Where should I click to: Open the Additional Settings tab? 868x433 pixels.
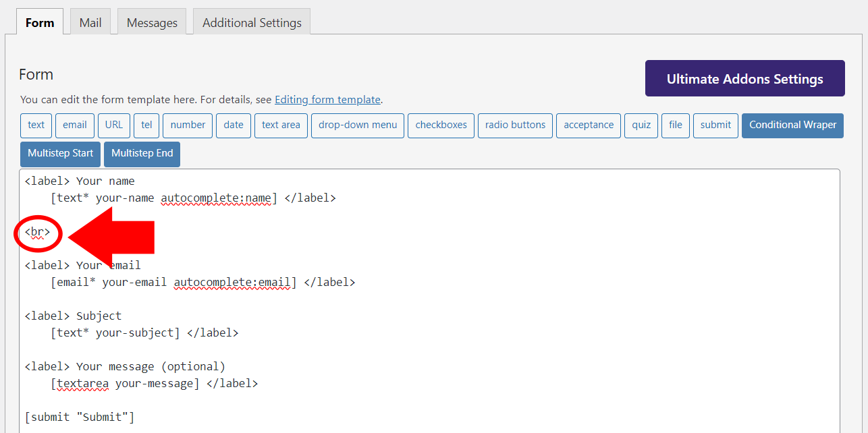tap(252, 22)
